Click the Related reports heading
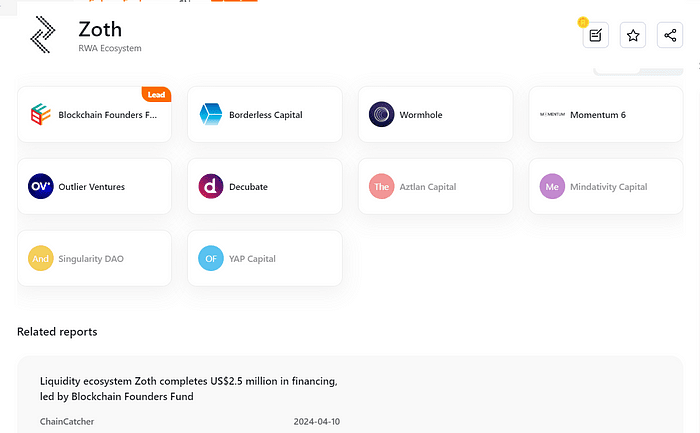Screen dimensions: 700x433 click(57, 331)
